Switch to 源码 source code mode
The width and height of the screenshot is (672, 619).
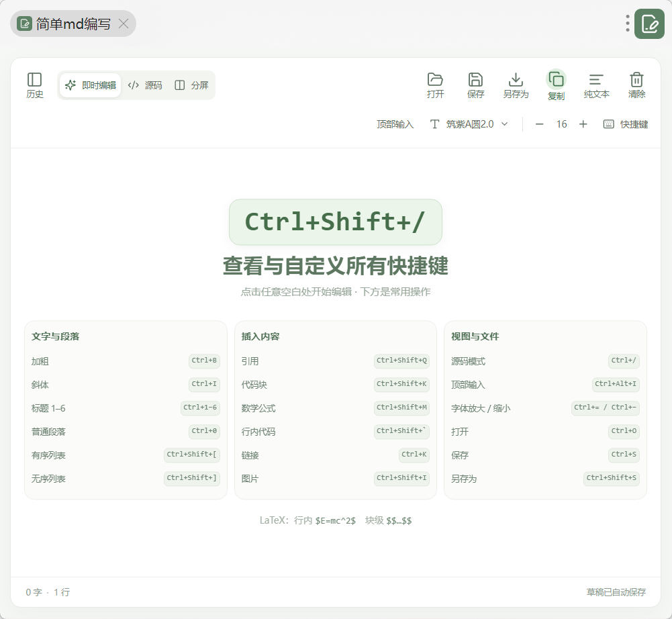[x=145, y=85]
